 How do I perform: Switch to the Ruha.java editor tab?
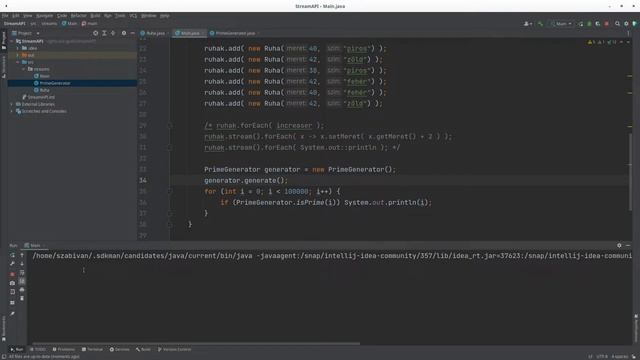coord(154,33)
